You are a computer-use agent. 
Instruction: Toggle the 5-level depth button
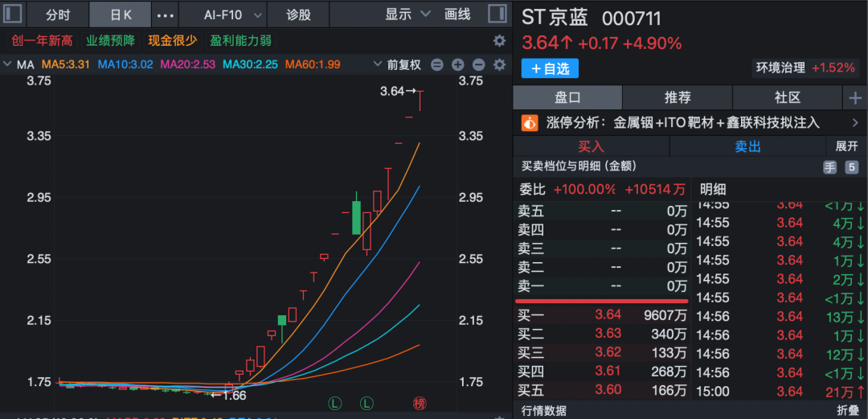point(851,167)
